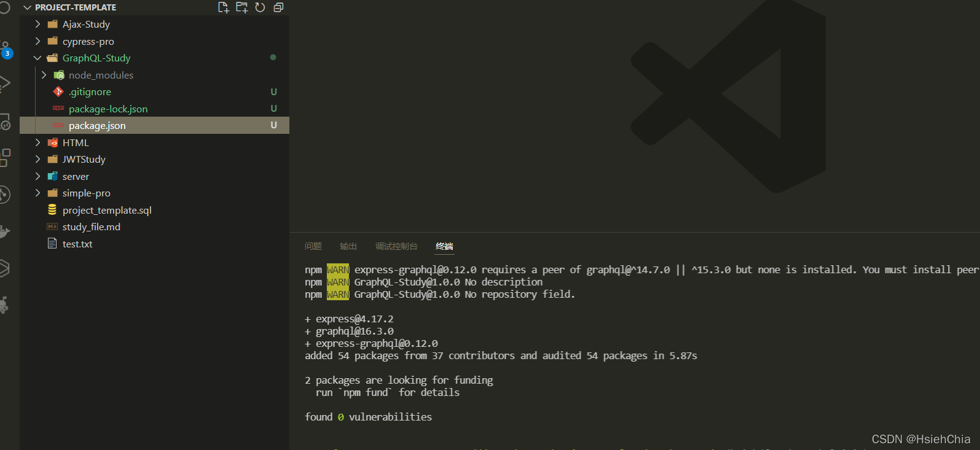Screen dimensions: 980x450
Task: Click the git icon beside .gitignore
Action: tap(58, 91)
